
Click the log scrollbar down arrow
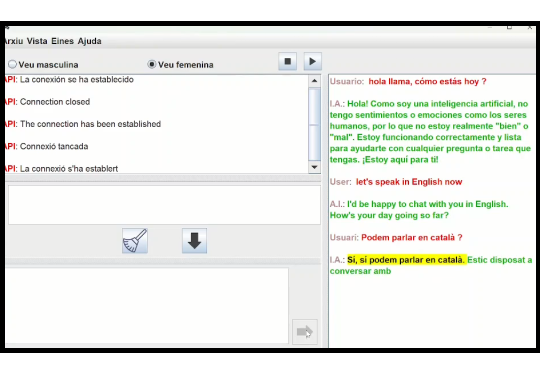tap(314, 167)
